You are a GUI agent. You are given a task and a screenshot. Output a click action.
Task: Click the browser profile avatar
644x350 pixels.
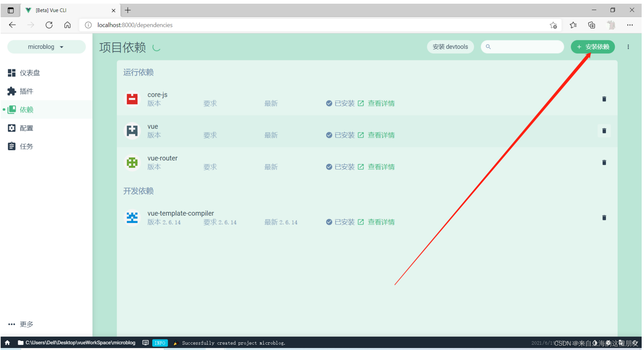coord(611,25)
